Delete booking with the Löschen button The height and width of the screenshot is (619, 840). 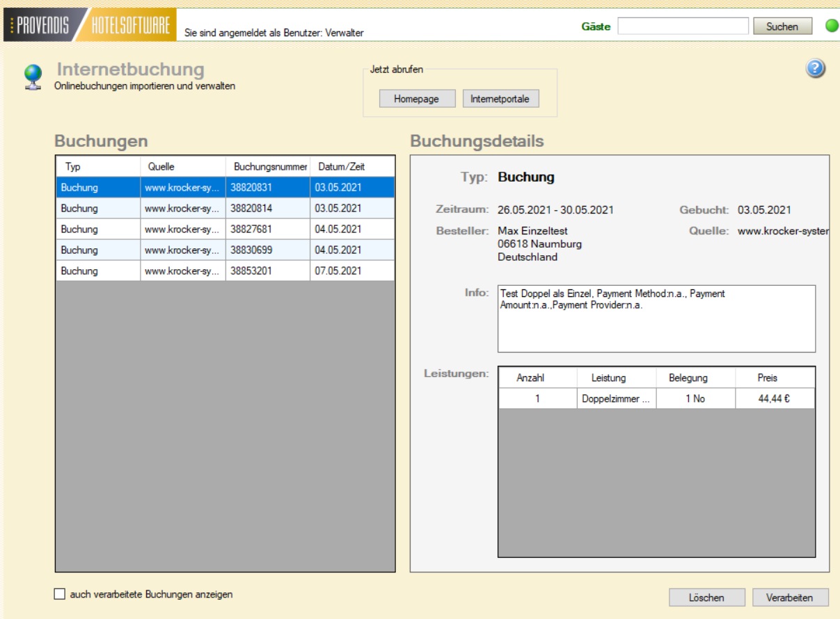[706, 597]
